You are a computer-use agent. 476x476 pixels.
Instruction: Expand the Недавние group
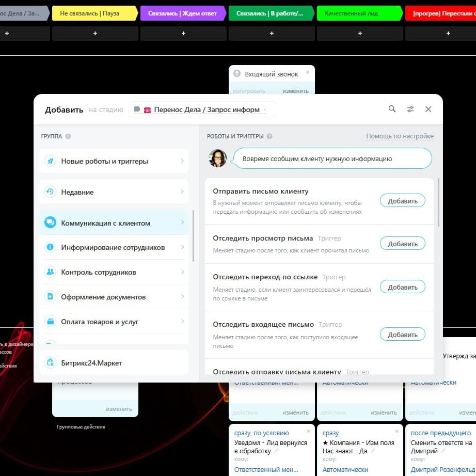point(114,192)
